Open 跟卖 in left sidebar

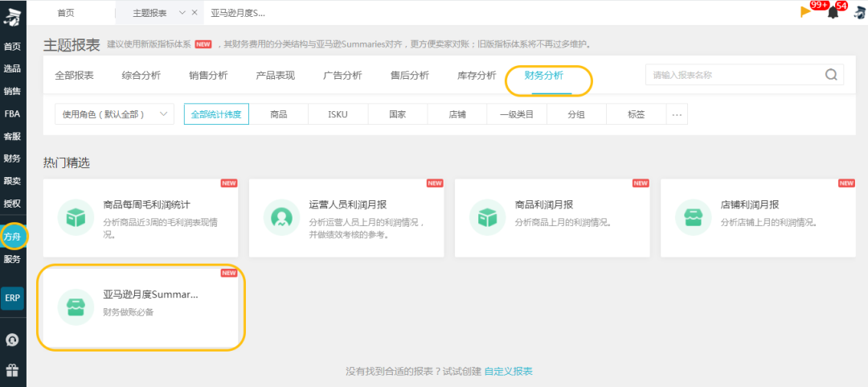pyautogui.click(x=12, y=181)
